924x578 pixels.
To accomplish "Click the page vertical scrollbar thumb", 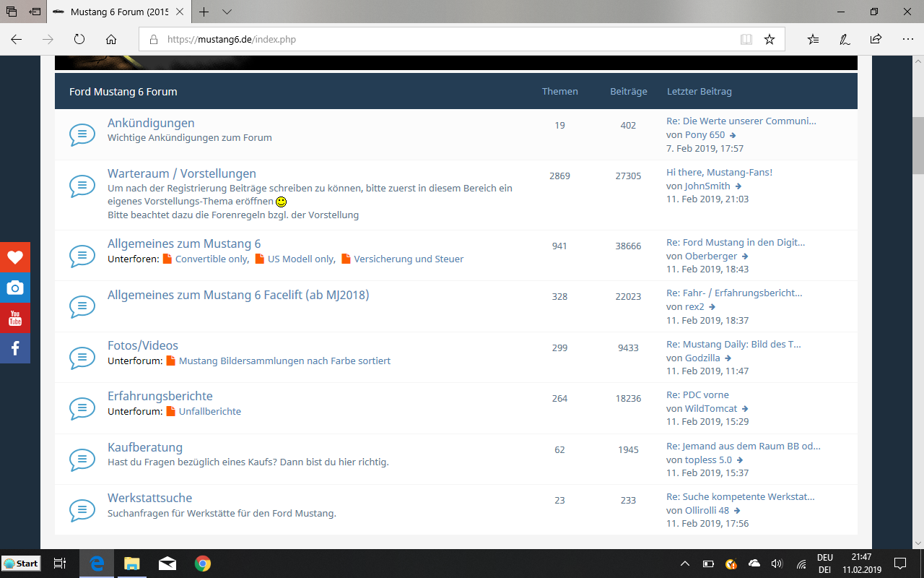I will pos(918,145).
